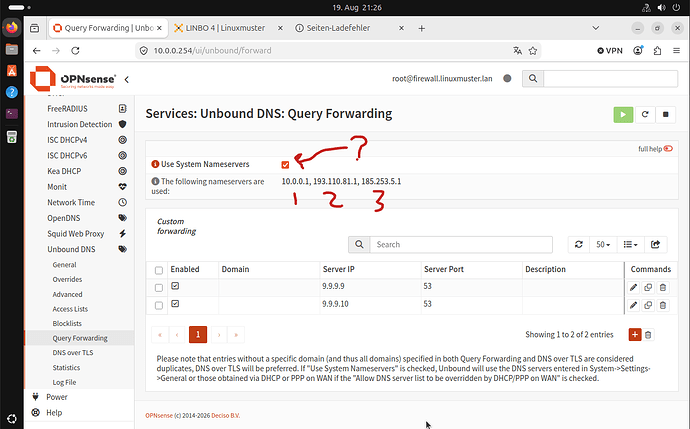Edit the 9.9.9.10 forwarding entry
The image size is (690, 429).
[x=633, y=305]
